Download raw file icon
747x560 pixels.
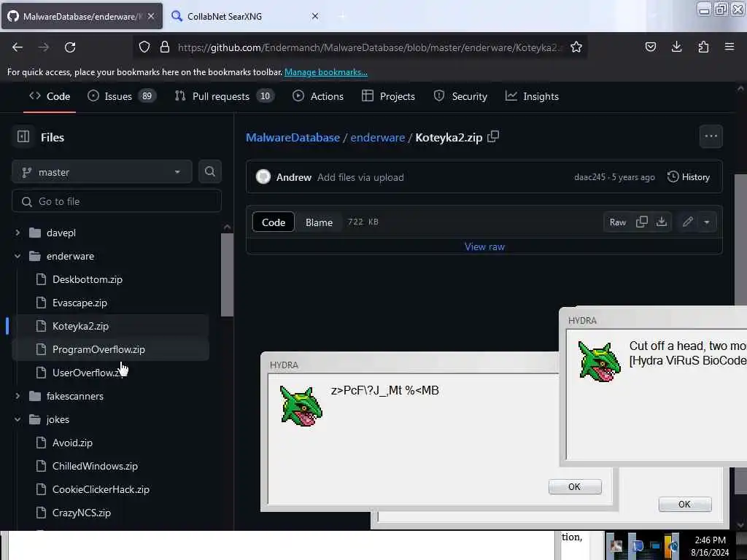pos(661,222)
